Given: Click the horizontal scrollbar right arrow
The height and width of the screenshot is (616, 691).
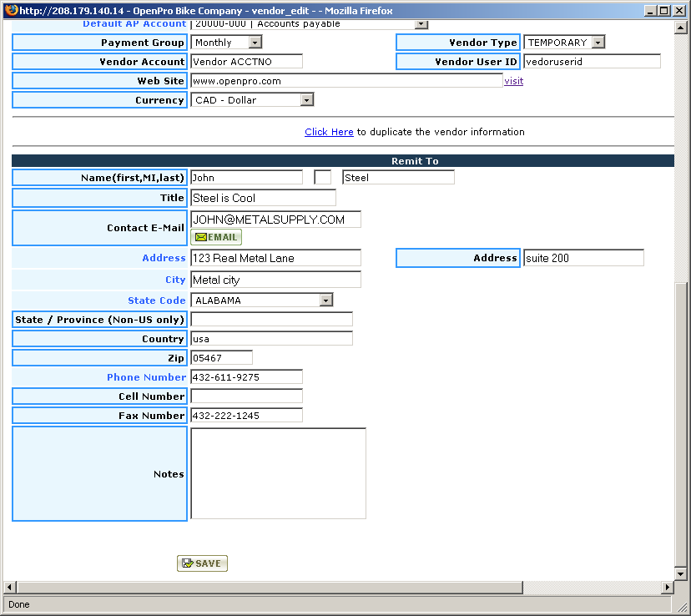Looking at the screenshot, I should coord(667,588).
